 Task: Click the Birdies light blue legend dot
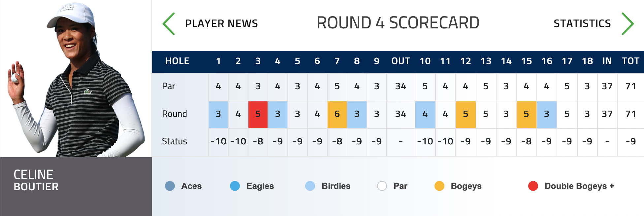pyautogui.click(x=310, y=186)
